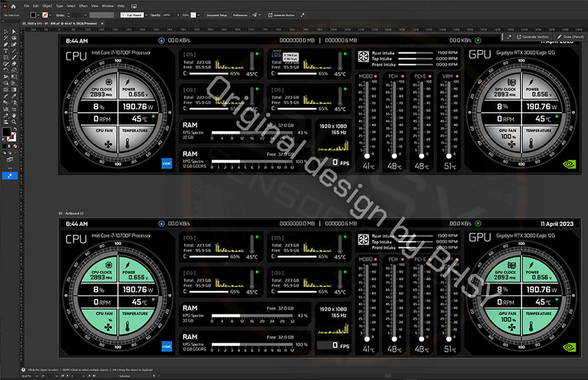Click the stroke swatch in control bar
The image size is (588, 380).
[45, 15]
